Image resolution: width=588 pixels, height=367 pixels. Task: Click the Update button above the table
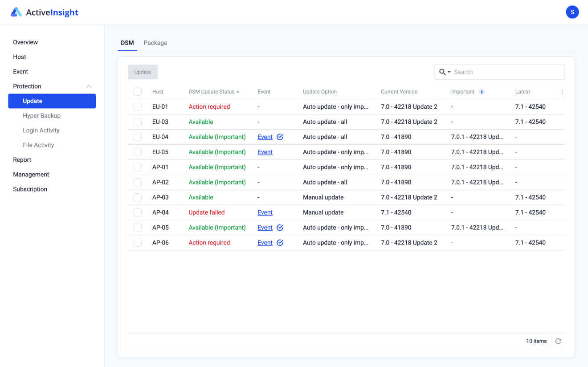point(143,72)
